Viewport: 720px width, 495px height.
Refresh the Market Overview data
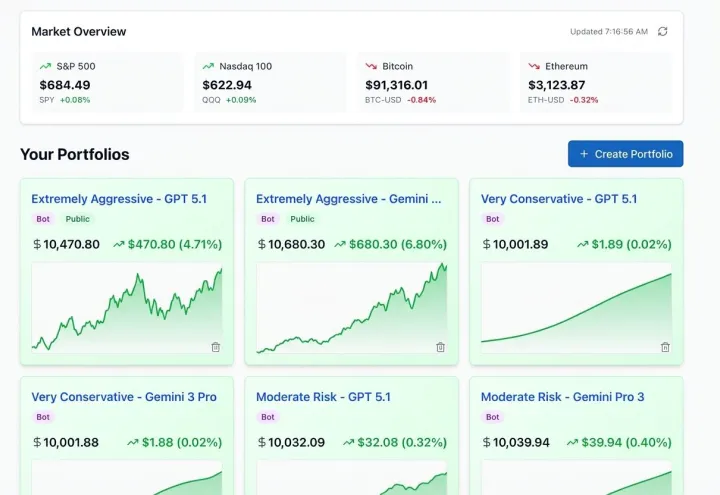pyautogui.click(x=662, y=31)
